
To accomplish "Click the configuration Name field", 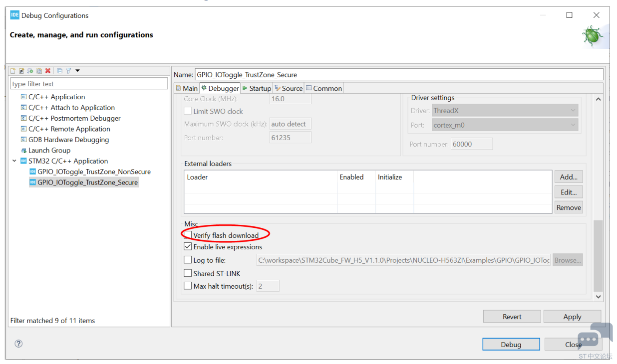I will pos(399,75).
